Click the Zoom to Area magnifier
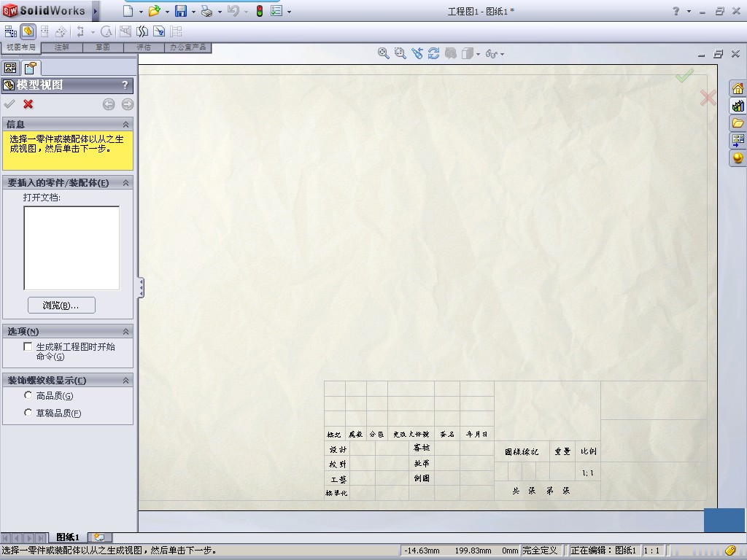The height and width of the screenshot is (560, 747). coord(400,53)
